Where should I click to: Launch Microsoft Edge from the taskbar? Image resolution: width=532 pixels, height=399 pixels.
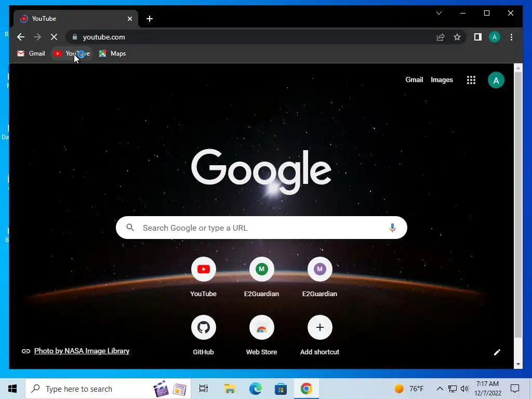255,389
